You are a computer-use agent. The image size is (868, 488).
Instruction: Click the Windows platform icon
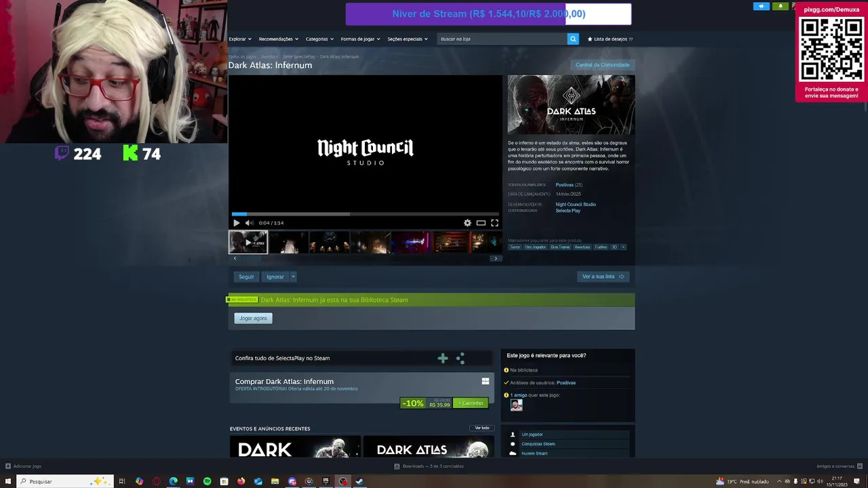pos(486,382)
